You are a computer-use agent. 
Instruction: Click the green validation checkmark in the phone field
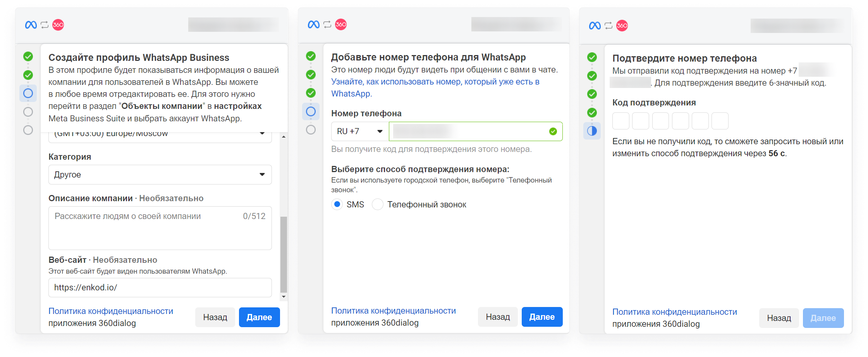(x=553, y=131)
